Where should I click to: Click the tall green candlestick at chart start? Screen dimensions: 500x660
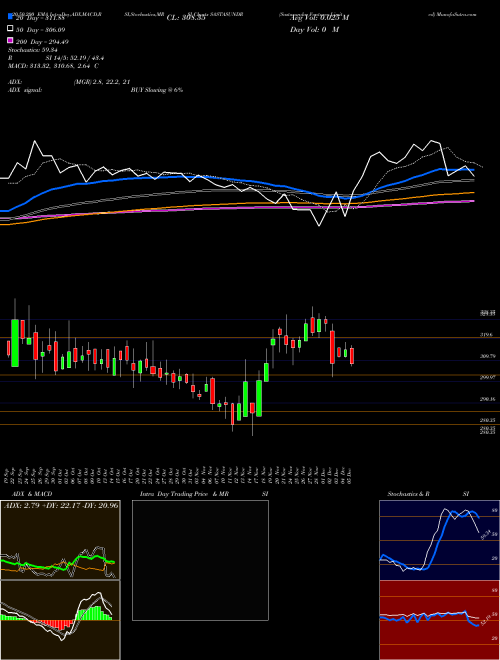pyautogui.click(x=15, y=343)
